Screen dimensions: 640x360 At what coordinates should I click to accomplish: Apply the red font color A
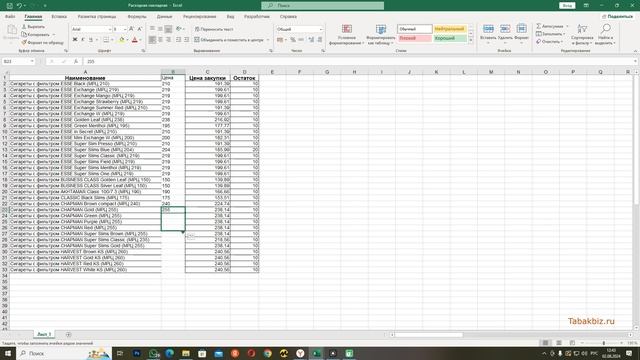click(135, 40)
